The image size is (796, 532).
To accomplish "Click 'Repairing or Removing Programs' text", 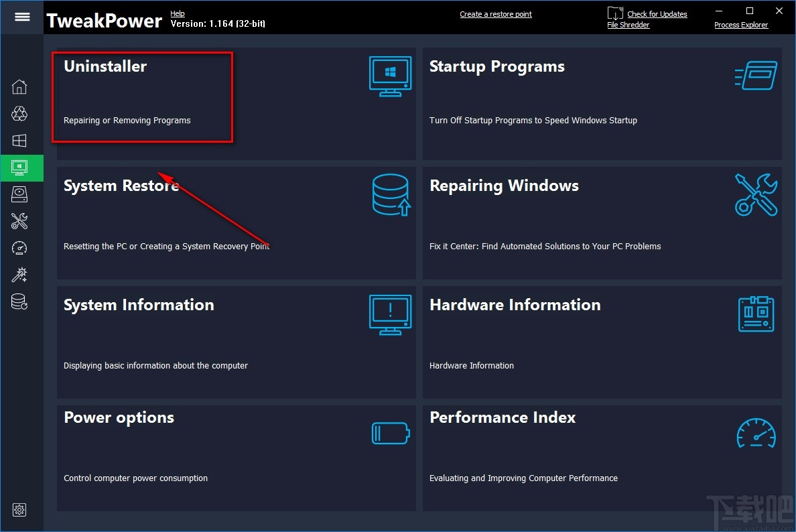I will click(x=127, y=121).
